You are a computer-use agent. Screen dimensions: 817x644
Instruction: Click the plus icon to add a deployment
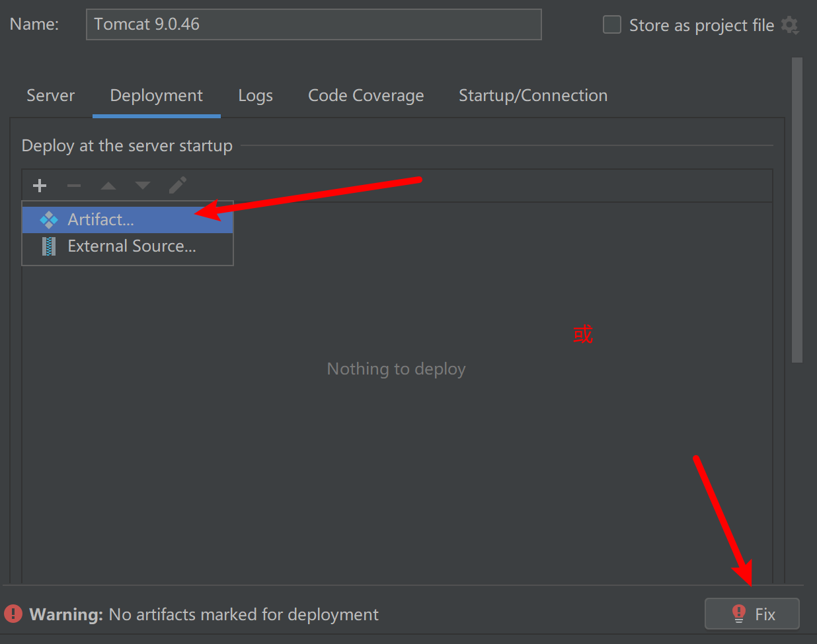(x=40, y=186)
